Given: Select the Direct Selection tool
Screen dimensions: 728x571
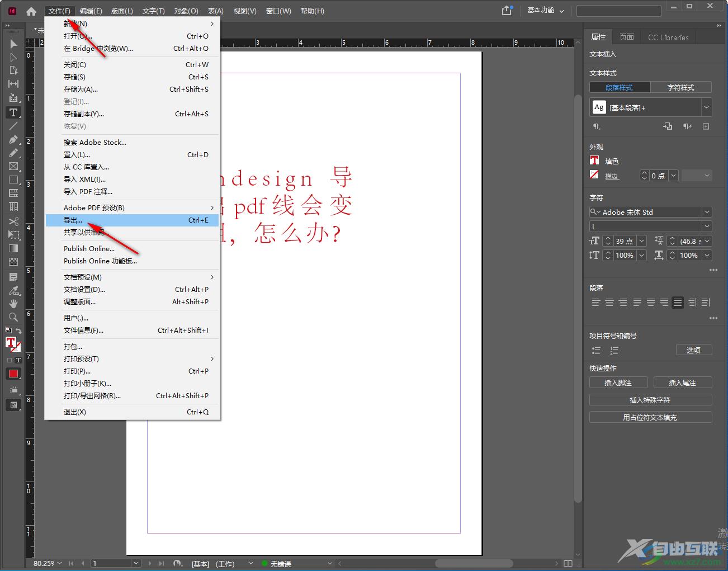Looking at the screenshot, I should (13, 57).
